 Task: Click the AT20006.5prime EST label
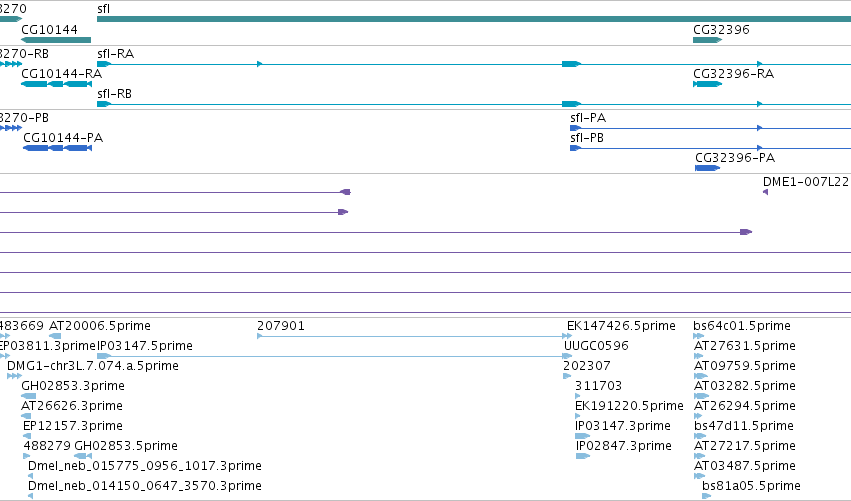tap(100, 326)
